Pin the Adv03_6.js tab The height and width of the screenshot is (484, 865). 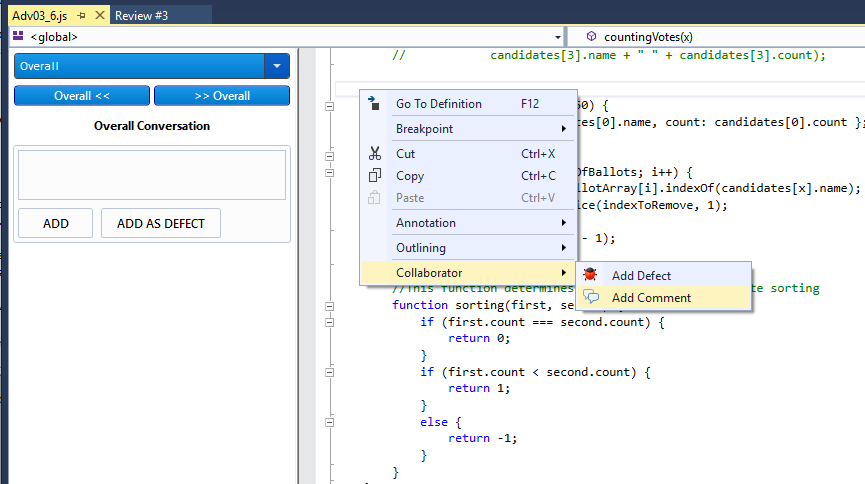click(x=81, y=16)
